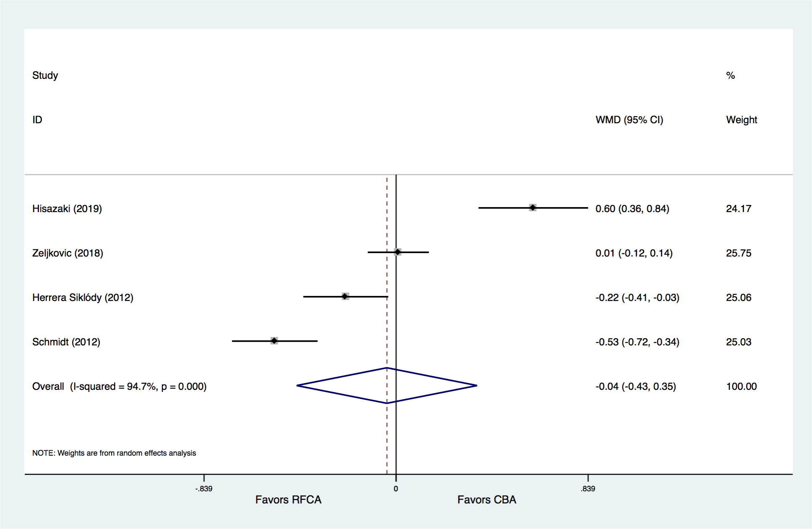Select the Schmidt (2012) study label
This screenshot has width=812, height=529.
pyautogui.click(x=66, y=342)
